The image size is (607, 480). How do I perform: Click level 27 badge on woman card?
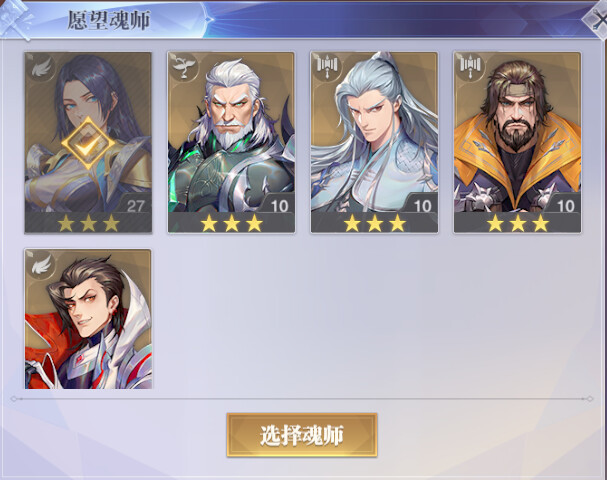[135, 206]
